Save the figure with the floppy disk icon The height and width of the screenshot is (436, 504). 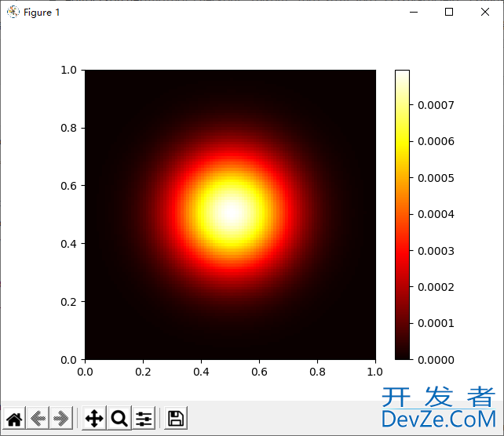176,419
